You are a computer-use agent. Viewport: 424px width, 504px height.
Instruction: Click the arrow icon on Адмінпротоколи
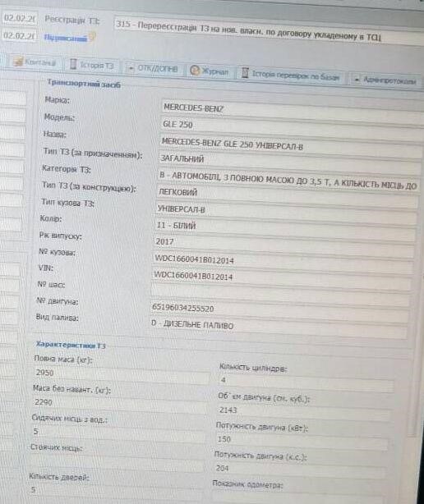point(357,80)
